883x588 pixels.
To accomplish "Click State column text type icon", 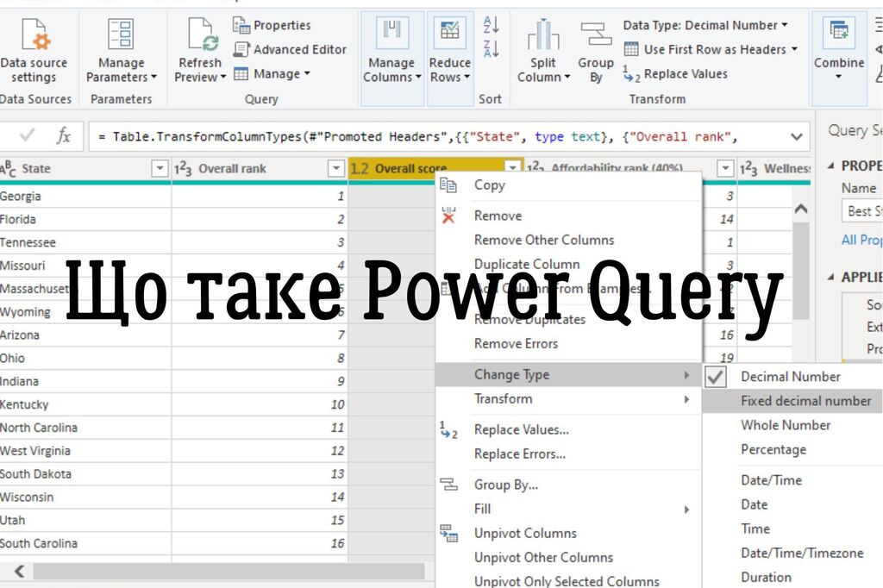I will (8, 168).
